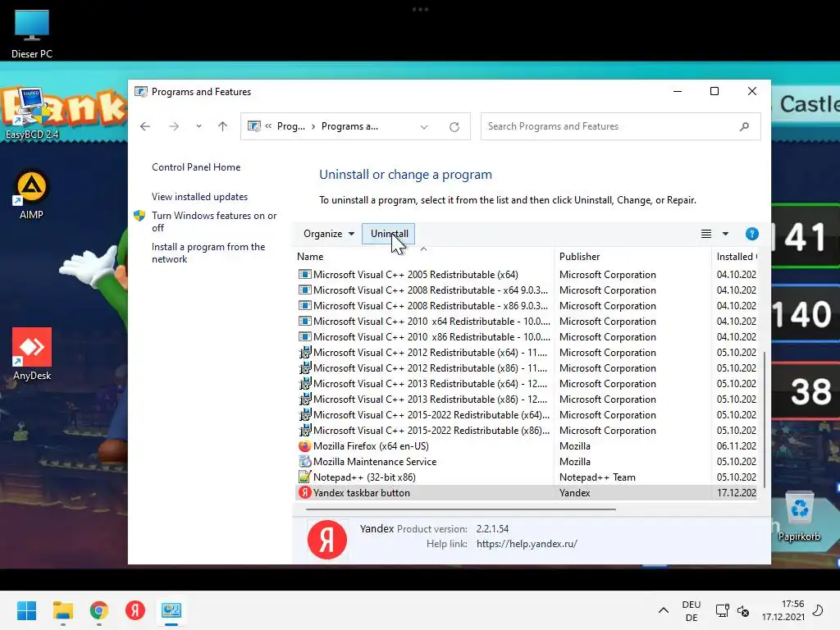Open the Windows Start button

point(27,610)
